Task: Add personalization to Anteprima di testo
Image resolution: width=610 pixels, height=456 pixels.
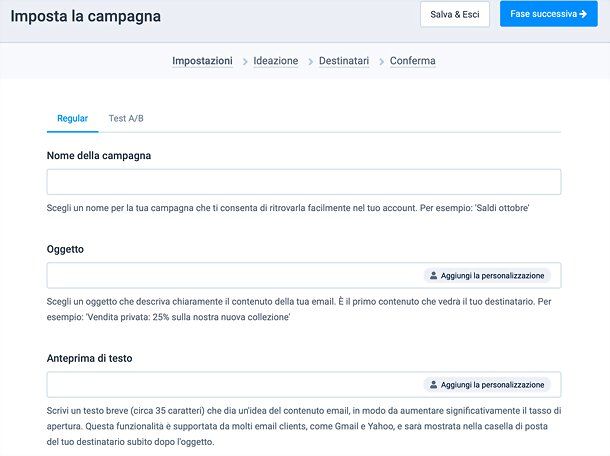Action: [x=487, y=384]
